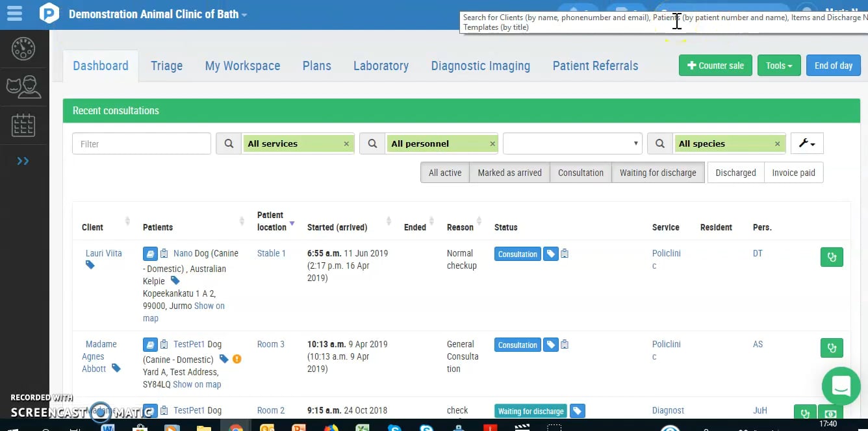
Task: Click the Filter text field
Action: click(x=142, y=143)
